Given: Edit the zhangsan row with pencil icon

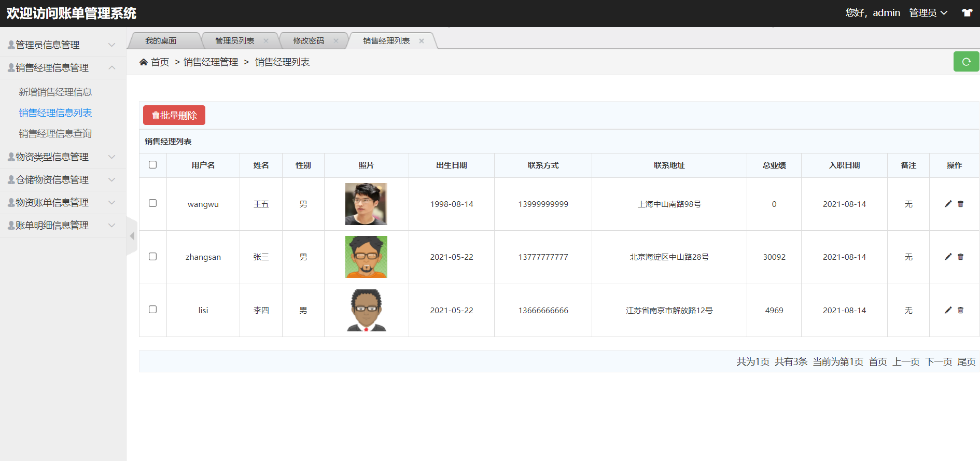Looking at the screenshot, I should point(948,257).
